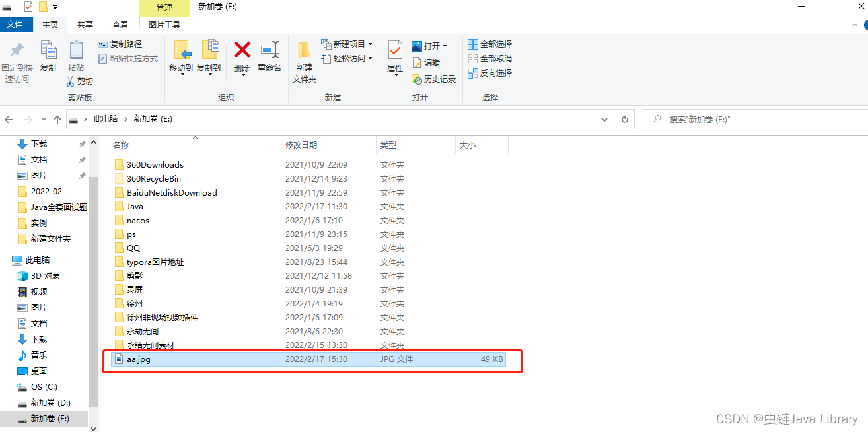Screen dimensions: 868x432
Task: Refresh the current folder
Action: pos(624,120)
